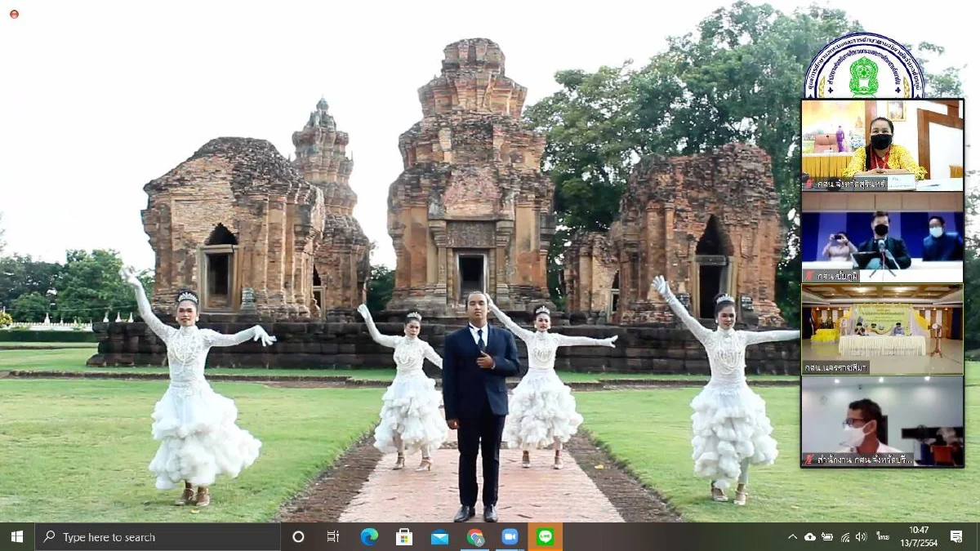Change input language from ไทย indicator
This screenshot has height=551, width=980.
coord(883,537)
